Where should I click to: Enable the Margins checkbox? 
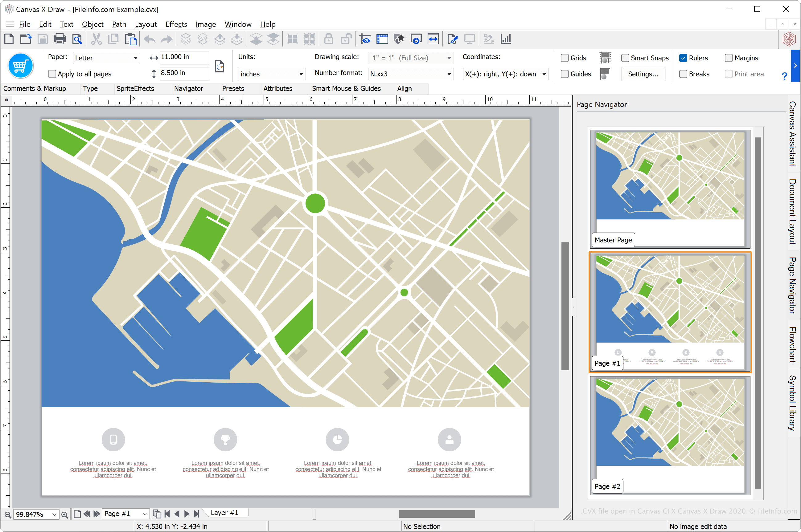click(x=727, y=58)
